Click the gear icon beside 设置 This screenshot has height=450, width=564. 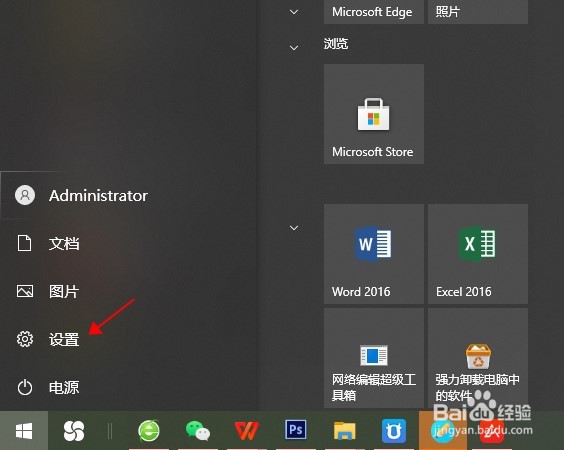tap(25, 339)
